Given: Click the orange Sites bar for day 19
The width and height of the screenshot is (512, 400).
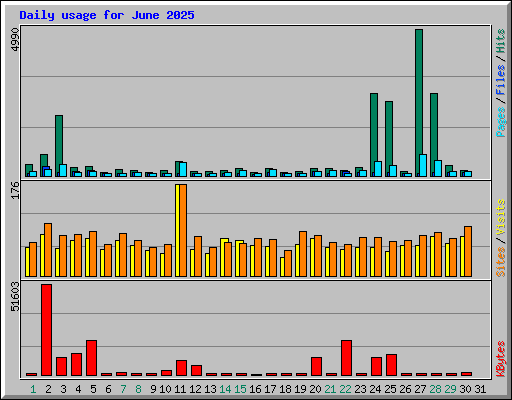Looking at the screenshot, I should click(303, 254).
